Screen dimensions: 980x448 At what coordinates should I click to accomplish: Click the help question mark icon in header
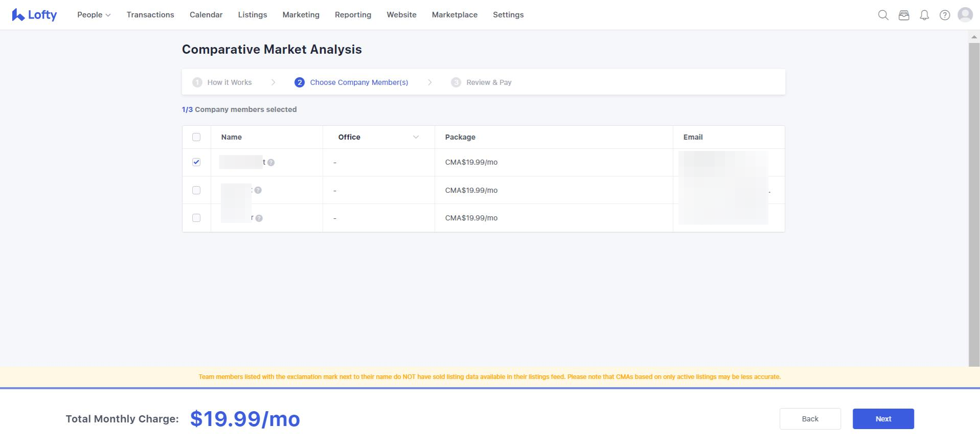(x=945, y=15)
